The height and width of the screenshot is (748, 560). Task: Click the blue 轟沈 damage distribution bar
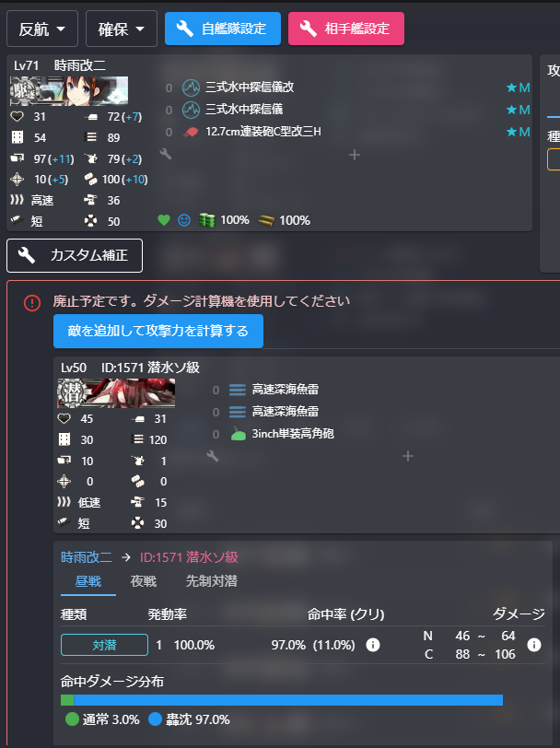point(288,700)
